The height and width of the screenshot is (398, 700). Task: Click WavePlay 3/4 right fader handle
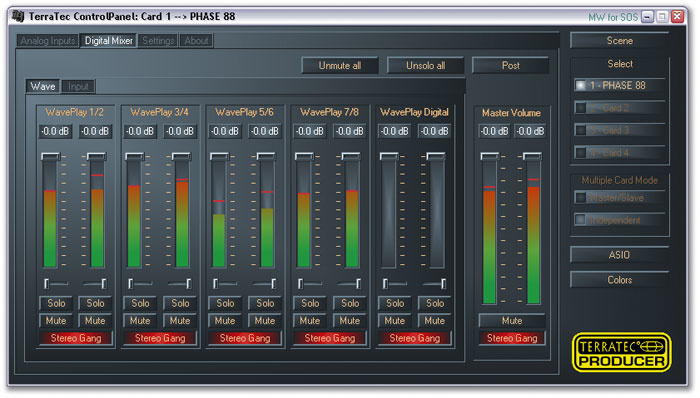181,156
